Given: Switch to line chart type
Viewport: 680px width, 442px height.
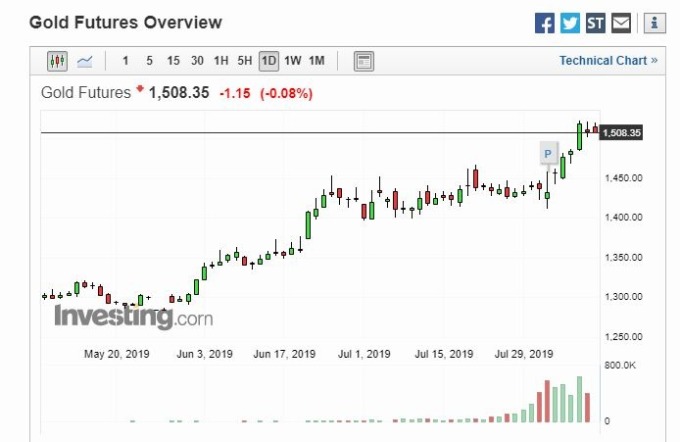Looking at the screenshot, I should pos(85,61).
